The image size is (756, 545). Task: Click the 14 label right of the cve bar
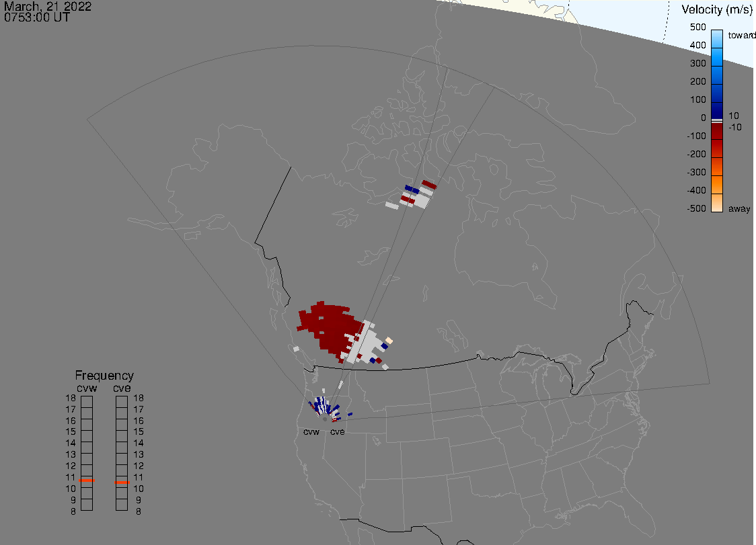pos(139,444)
